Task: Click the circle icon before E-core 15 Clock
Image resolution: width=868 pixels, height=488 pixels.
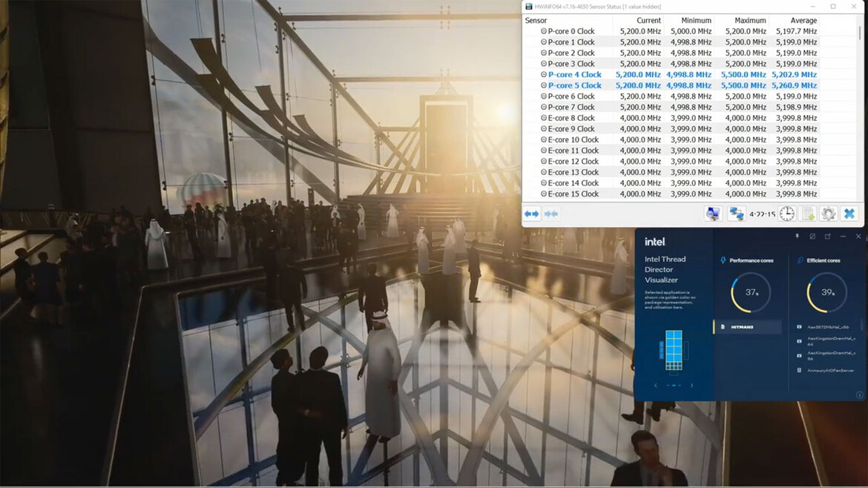Action: (x=544, y=194)
